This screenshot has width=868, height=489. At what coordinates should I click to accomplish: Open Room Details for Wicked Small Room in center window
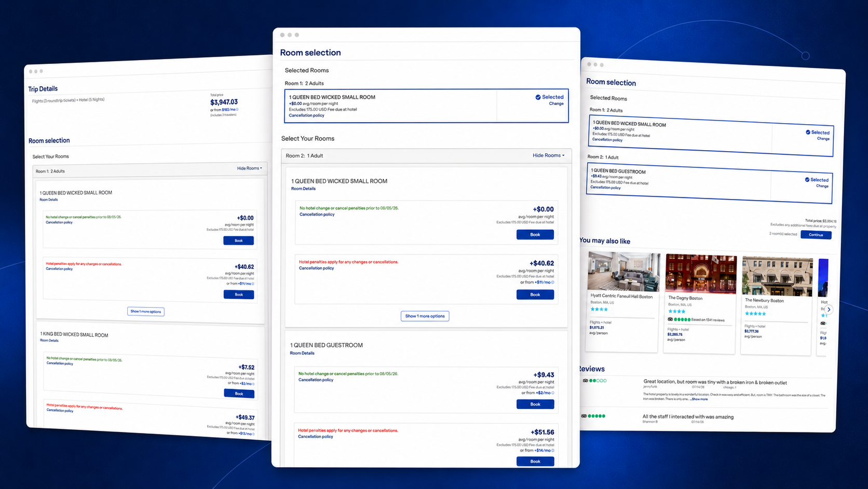(303, 189)
